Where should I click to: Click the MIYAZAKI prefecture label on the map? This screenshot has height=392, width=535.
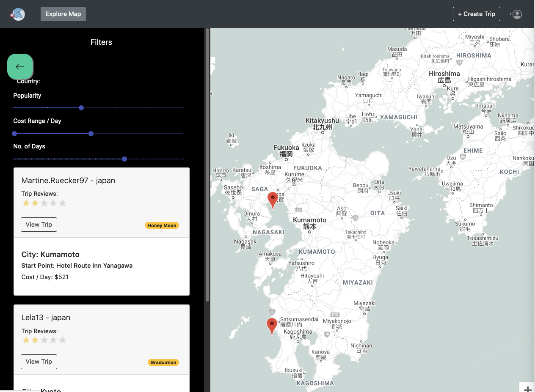[358, 282]
